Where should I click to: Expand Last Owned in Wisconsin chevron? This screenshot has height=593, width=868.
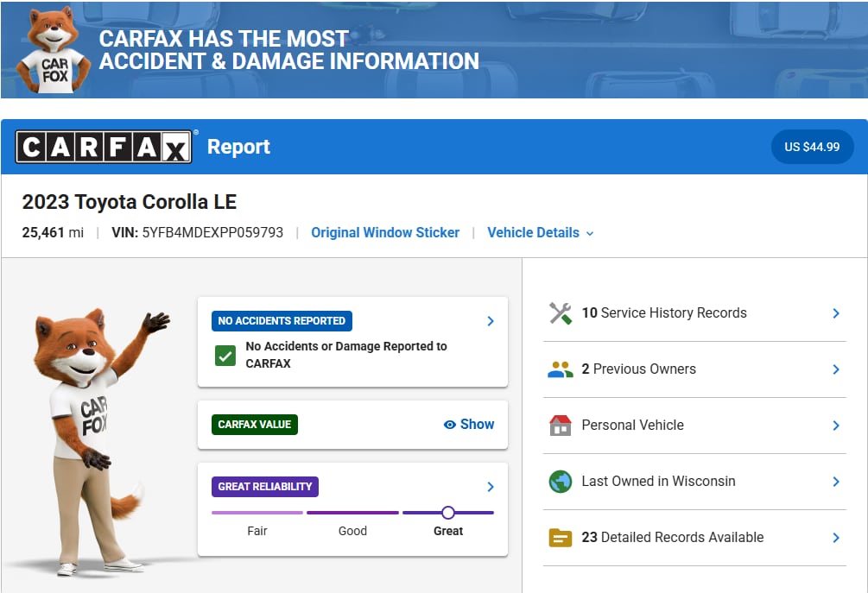tap(836, 482)
